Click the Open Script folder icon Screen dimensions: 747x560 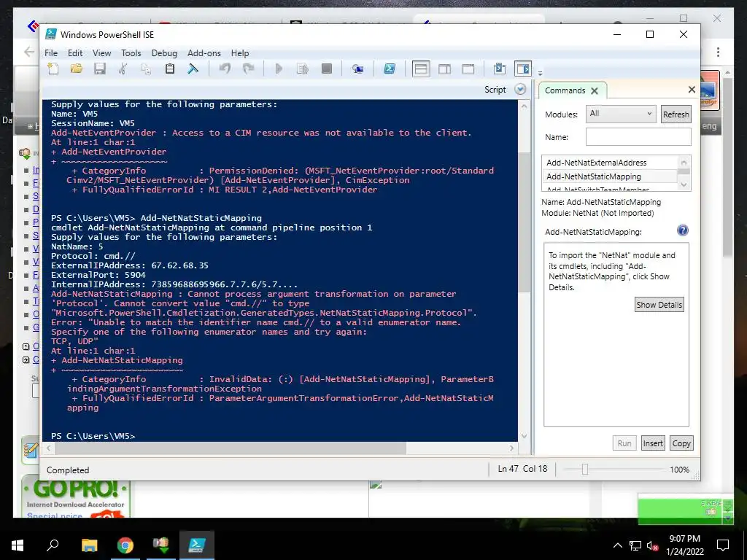(76, 69)
